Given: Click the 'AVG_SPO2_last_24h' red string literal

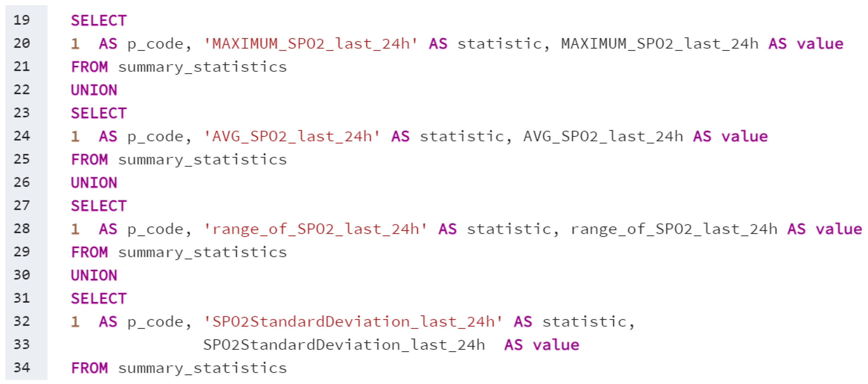Looking at the screenshot, I should coord(291,136).
